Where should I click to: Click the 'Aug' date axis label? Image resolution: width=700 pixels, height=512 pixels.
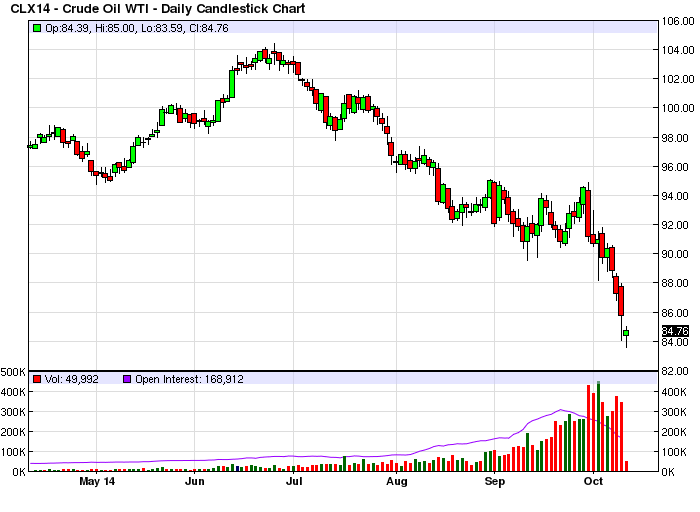(396, 481)
